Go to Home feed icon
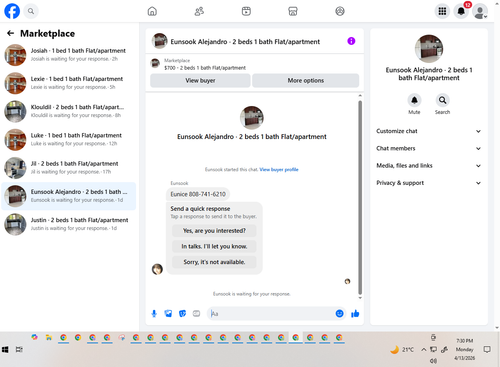500x367 pixels. (152, 11)
